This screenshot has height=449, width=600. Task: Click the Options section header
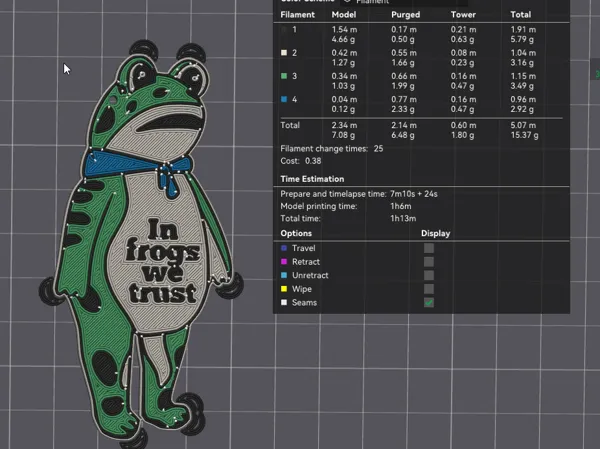[296, 233]
